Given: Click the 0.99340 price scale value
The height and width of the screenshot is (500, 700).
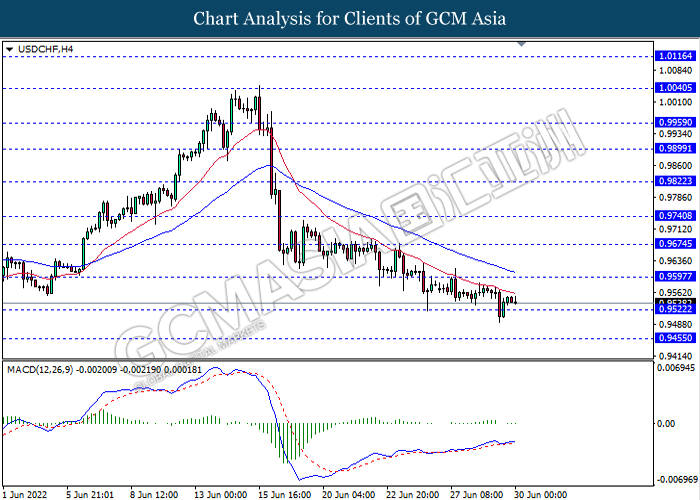Looking at the screenshot, I should tap(675, 134).
